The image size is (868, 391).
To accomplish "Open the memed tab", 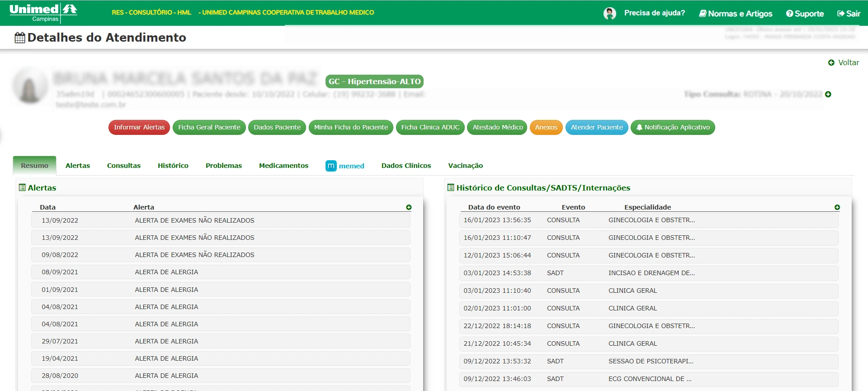I will pos(345,166).
